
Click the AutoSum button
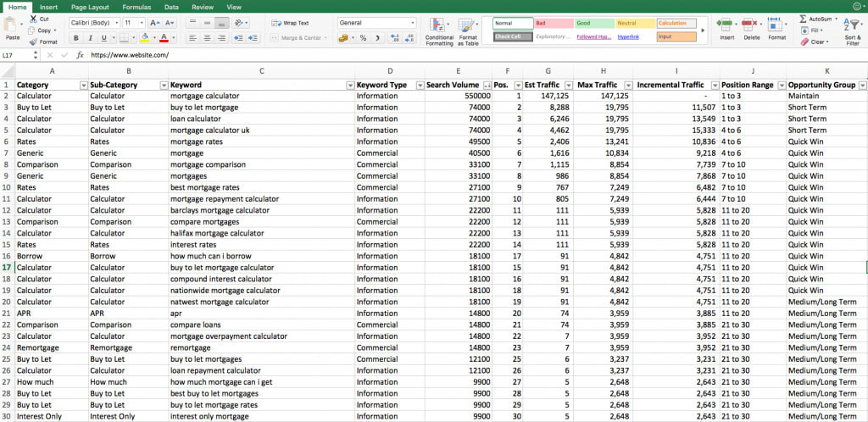(814, 18)
